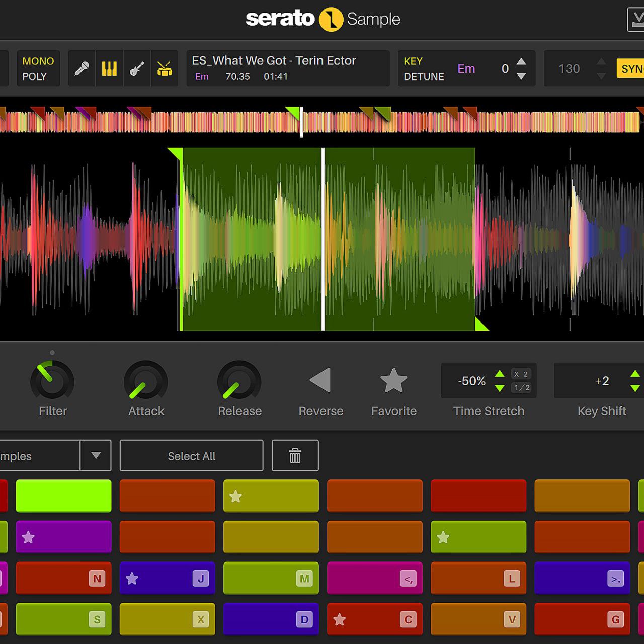
Task: Trigger the blue pad labeled D
Action: click(271, 619)
